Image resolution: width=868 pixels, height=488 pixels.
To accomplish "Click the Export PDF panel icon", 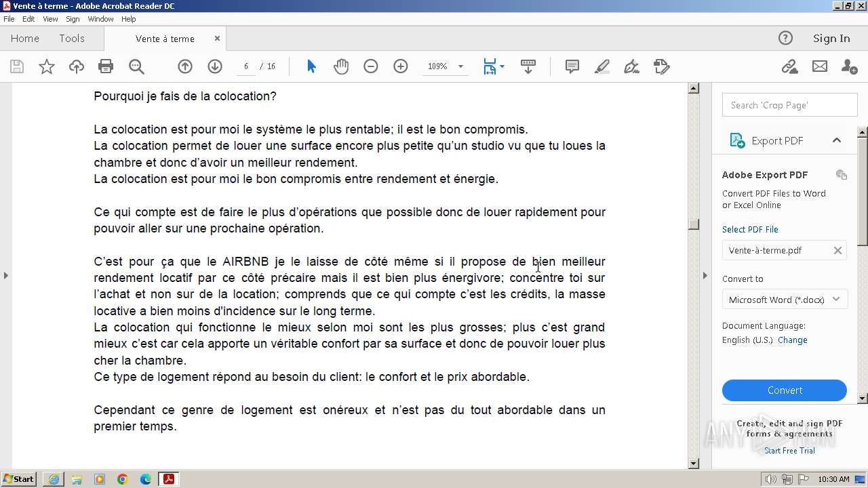I will click(737, 140).
